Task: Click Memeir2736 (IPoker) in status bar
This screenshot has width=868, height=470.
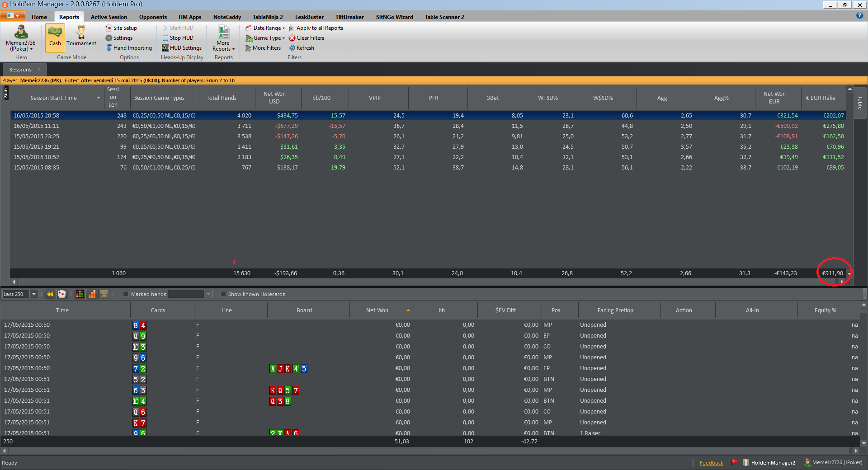Action: (x=833, y=462)
